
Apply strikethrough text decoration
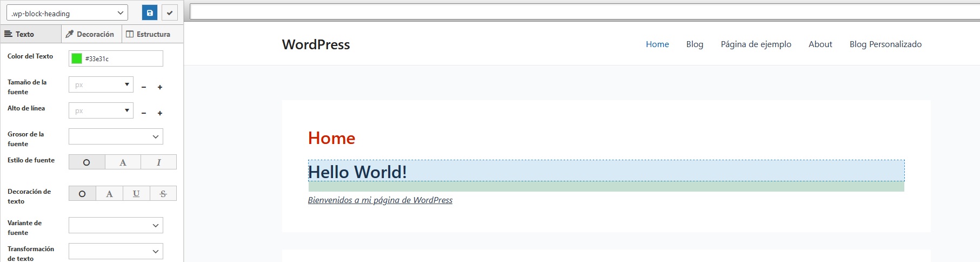[x=163, y=194]
